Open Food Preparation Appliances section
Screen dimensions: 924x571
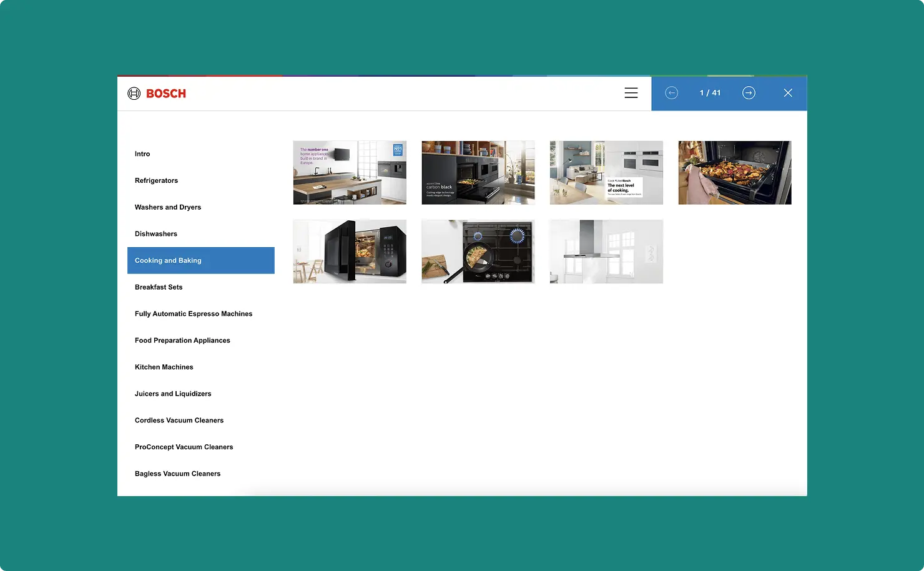point(182,341)
